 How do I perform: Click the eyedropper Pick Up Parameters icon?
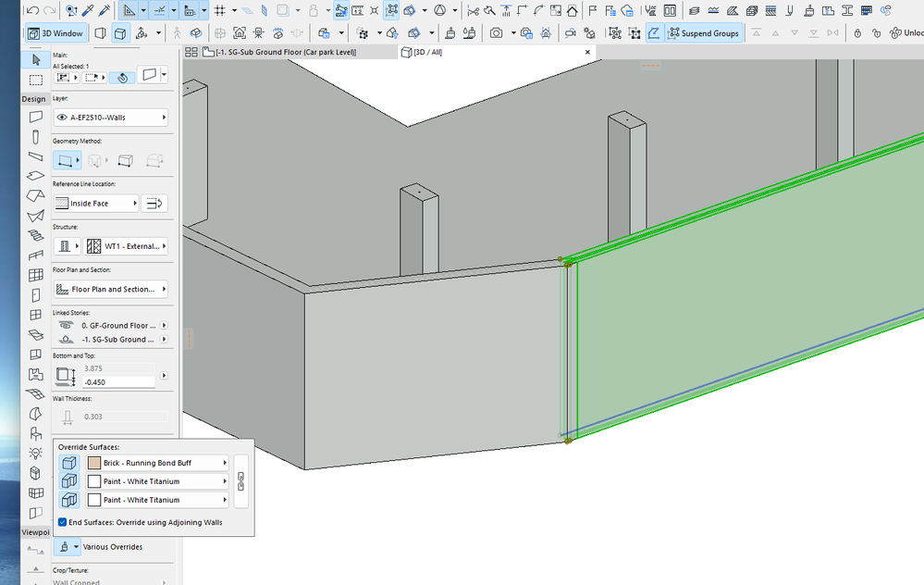(x=87, y=11)
